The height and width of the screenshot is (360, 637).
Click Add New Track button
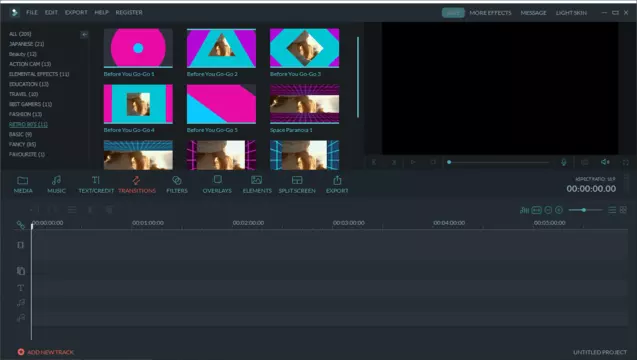(46, 352)
